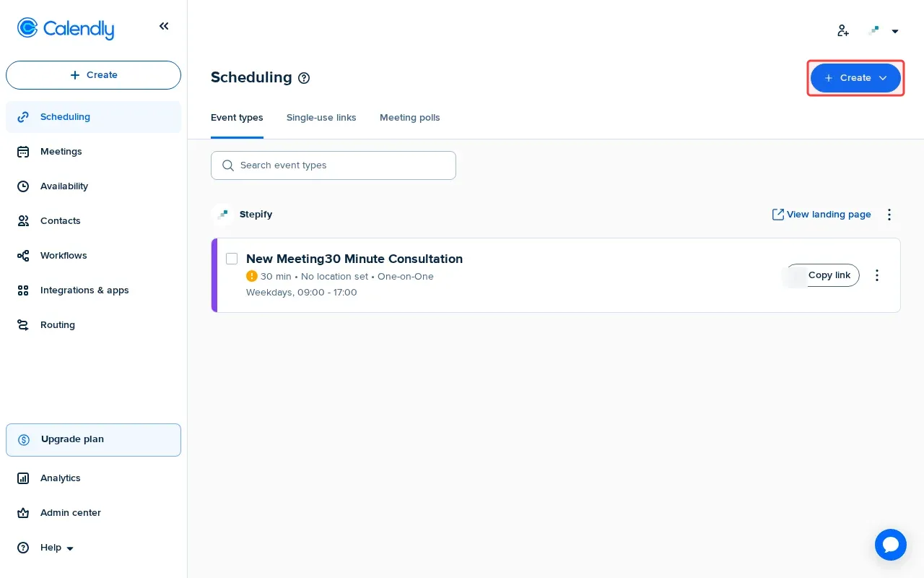This screenshot has width=924, height=578.
Task: Click the Calendly logo
Action: pos(66,28)
